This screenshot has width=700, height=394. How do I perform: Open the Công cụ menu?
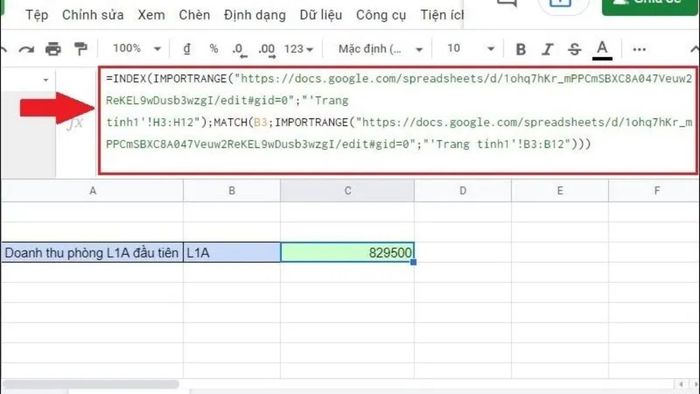(381, 15)
